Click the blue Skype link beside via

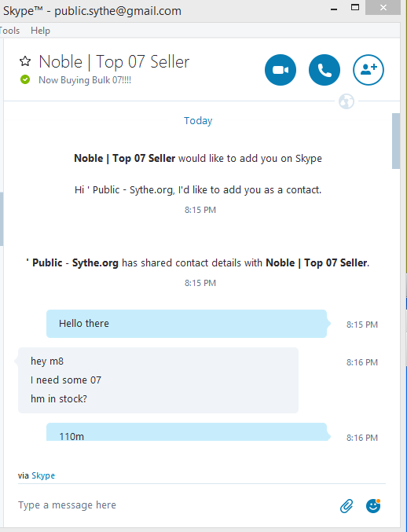click(43, 475)
